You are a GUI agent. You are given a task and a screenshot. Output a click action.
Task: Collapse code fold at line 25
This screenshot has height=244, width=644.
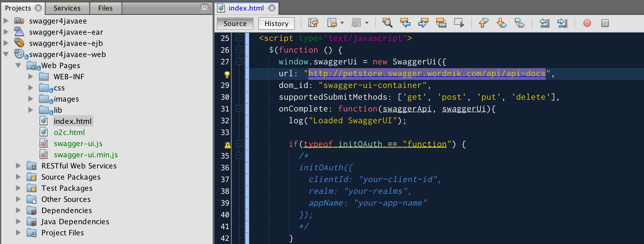click(x=239, y=38)
